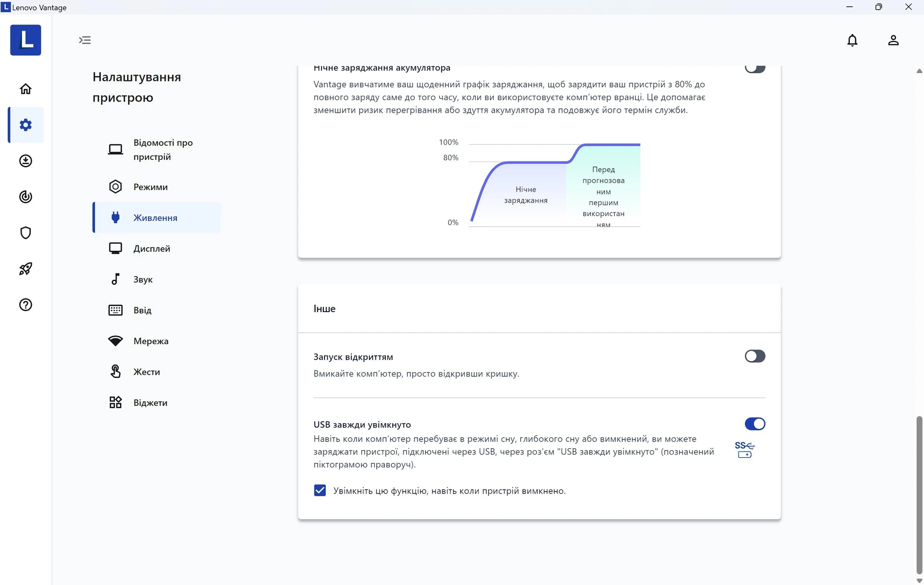Open the Режими menu item
This screenshot has width=924, height=585.
157,187
